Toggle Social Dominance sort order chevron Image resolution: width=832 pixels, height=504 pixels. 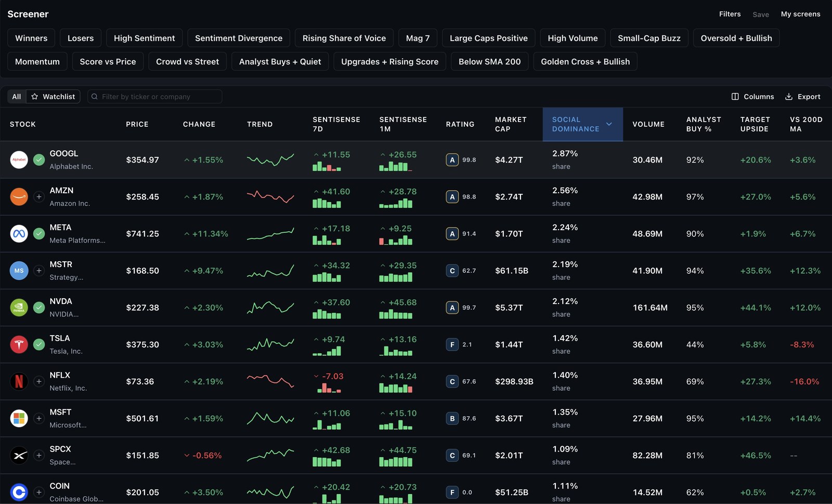pos(609,124)
